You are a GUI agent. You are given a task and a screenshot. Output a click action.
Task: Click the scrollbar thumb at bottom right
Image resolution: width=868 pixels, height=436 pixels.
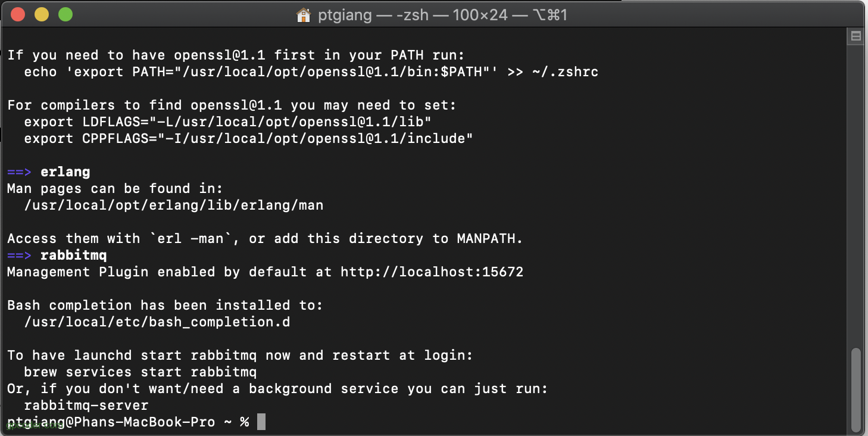click(x=856, y=390)
